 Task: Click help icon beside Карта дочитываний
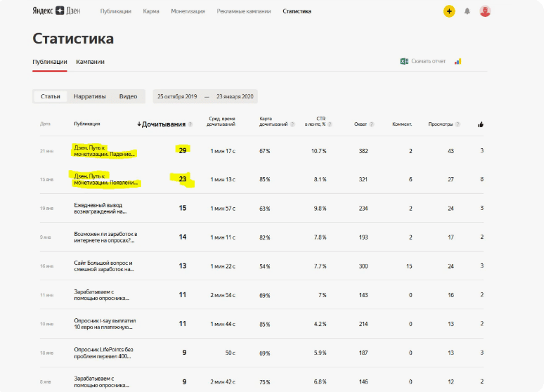292,124
